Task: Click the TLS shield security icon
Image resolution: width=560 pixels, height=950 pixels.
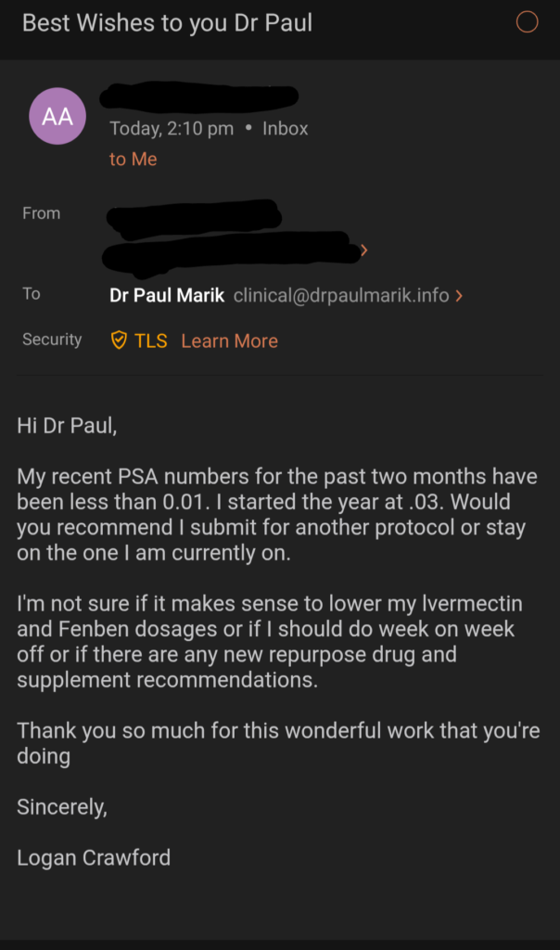Action: tap(119, 340)
